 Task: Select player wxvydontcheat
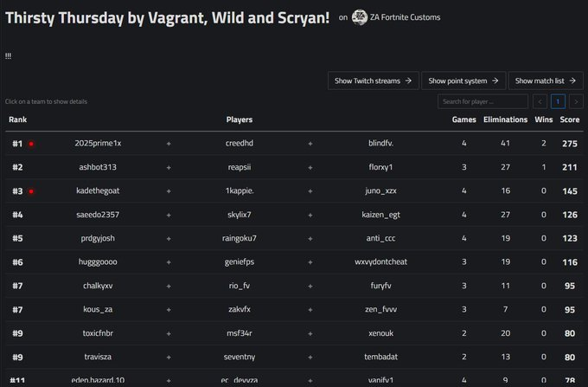pyautogui.click(x=380, y=262)
